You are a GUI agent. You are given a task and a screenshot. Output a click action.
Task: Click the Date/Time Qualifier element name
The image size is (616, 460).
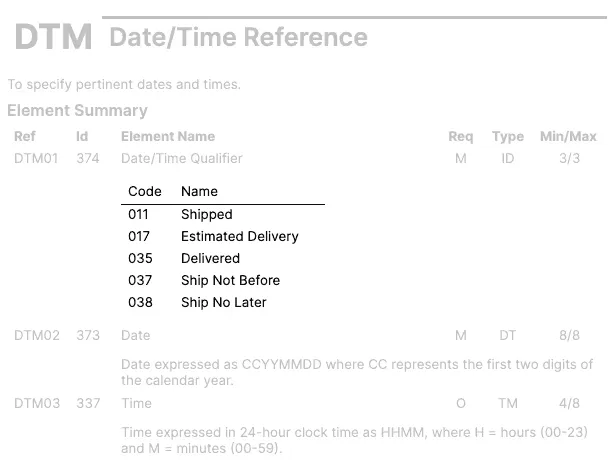tap(182, 158)
